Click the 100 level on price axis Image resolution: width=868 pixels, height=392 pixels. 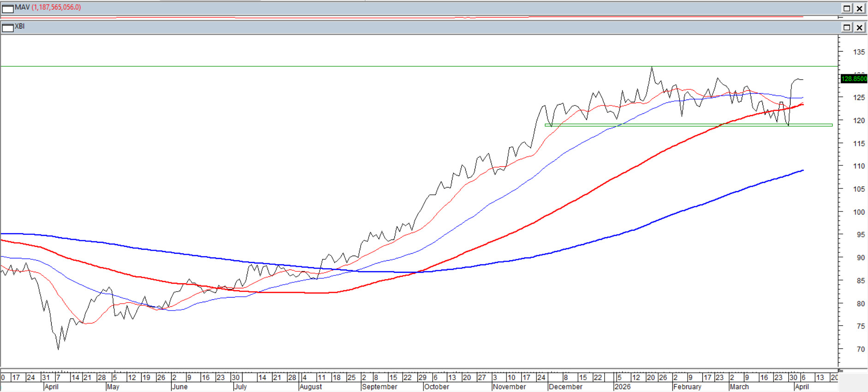(x=858, y=212)
